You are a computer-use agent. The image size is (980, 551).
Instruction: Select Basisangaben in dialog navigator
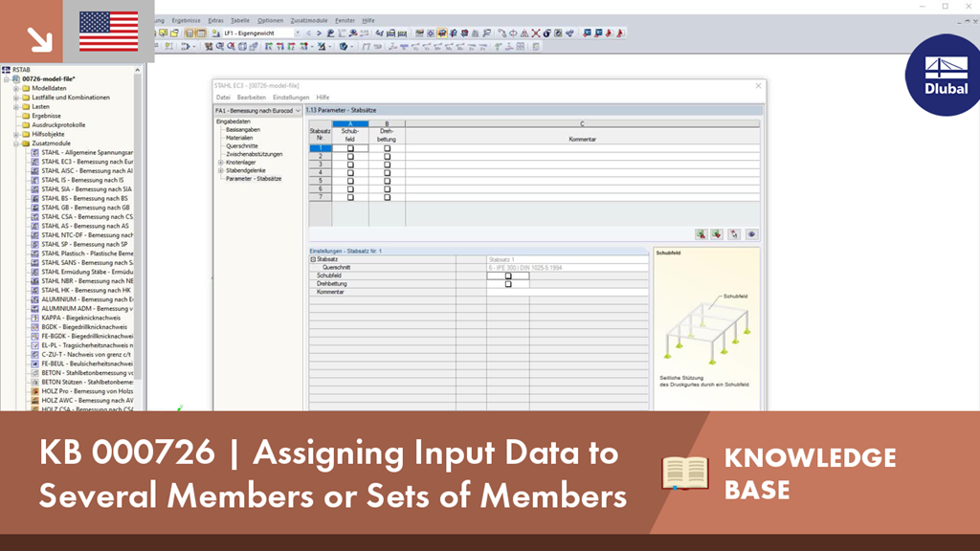pyautogui.click(x=242, y=130)
